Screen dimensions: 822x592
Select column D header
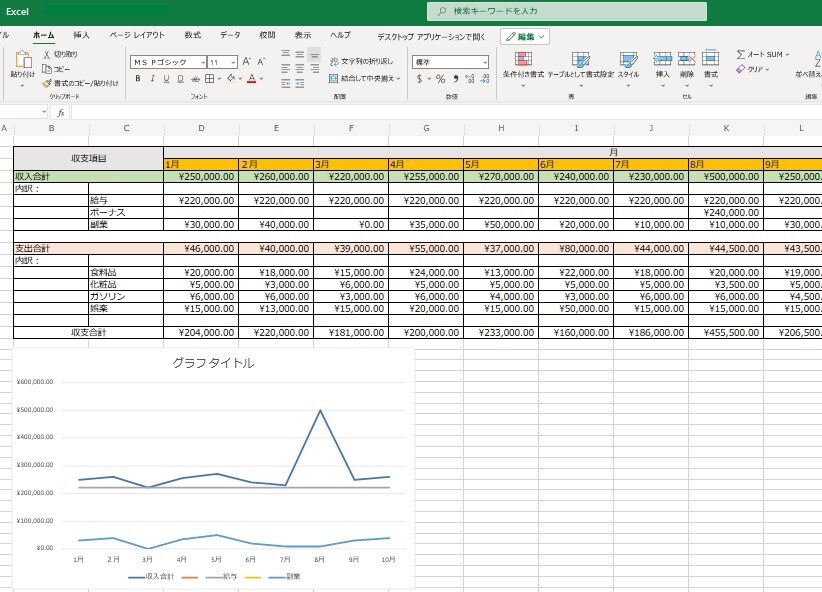coord(201,128)
